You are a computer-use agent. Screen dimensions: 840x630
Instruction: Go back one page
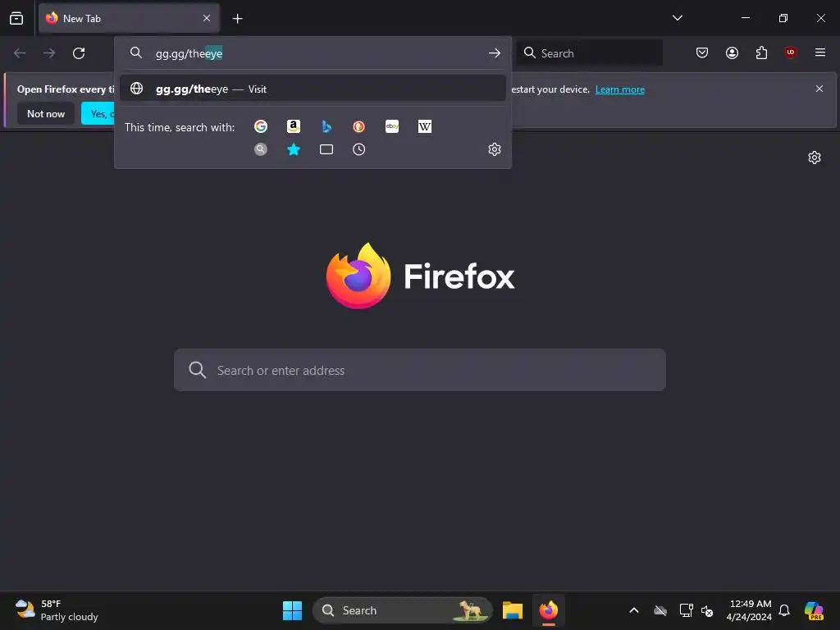(x=20, y=53)
